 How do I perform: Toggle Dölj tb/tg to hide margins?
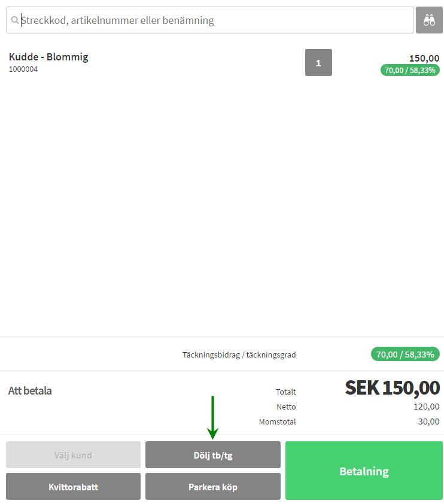point(212,455)
